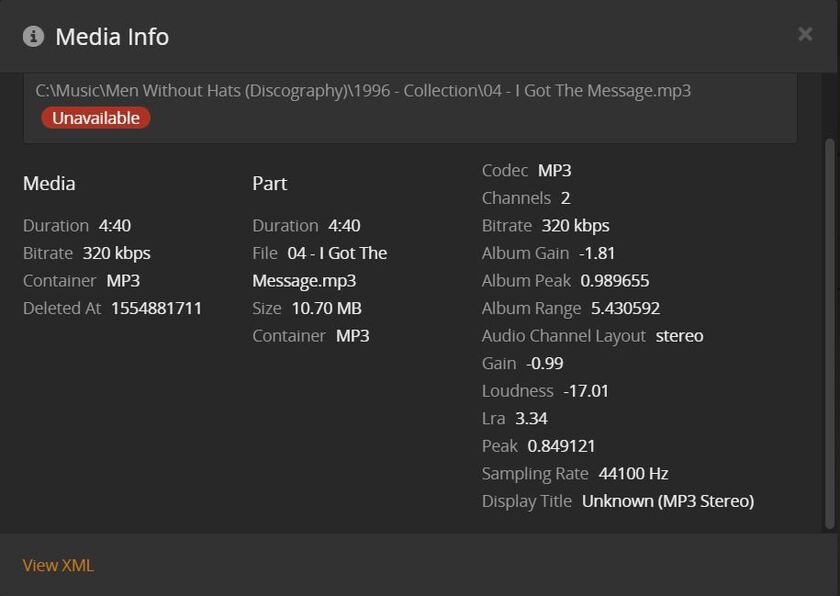Click the info icon beside Media Info
This screenshot has width=840, height=596.
[33, 37]
